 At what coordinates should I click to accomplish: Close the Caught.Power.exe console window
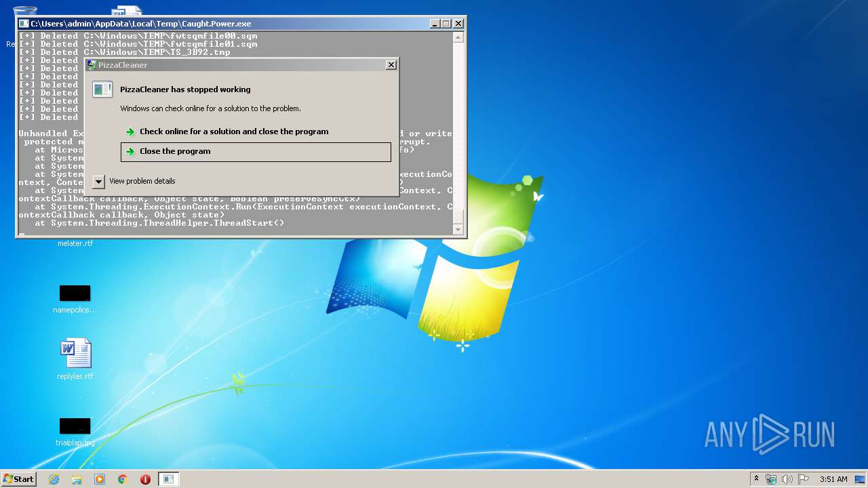[458, 24]
